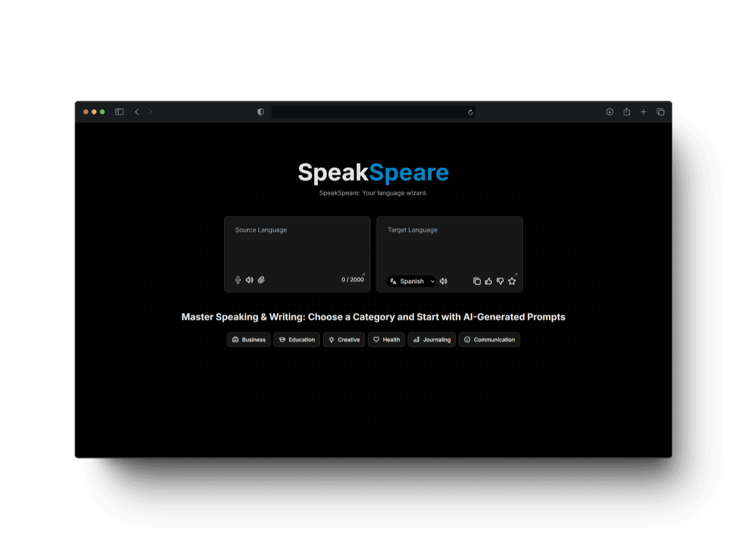The height and width of the screenshot is (560, 747).
Task: Grab the Target Language box resize handle
Action: (516, 274)
